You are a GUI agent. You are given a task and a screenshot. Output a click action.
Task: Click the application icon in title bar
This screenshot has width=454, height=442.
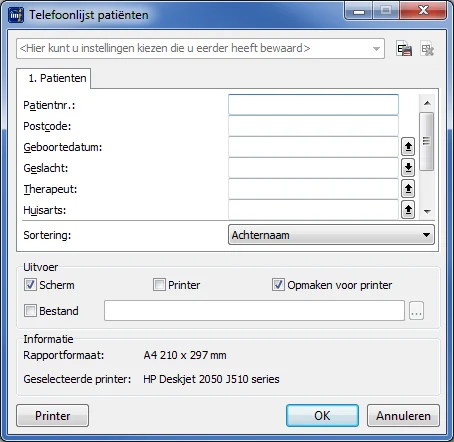[16, 15]
